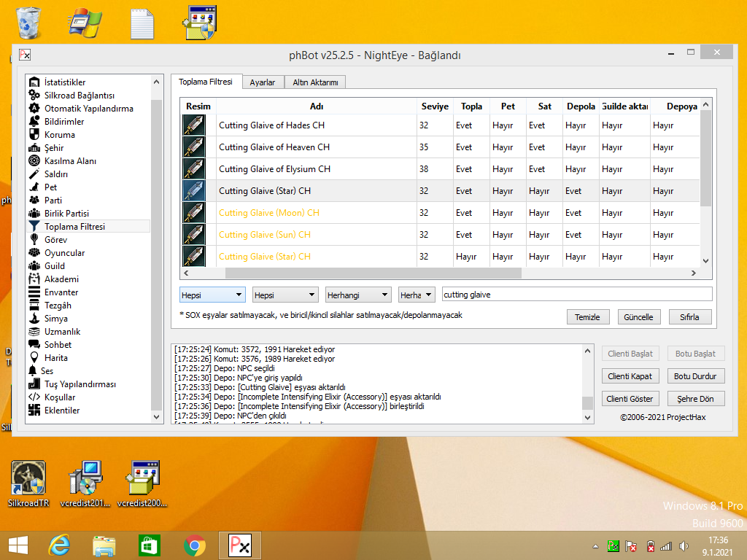Viewport: 747px width, 560px height.
Task: Click the Koruma shield icon
Action: tap(34, 135)
